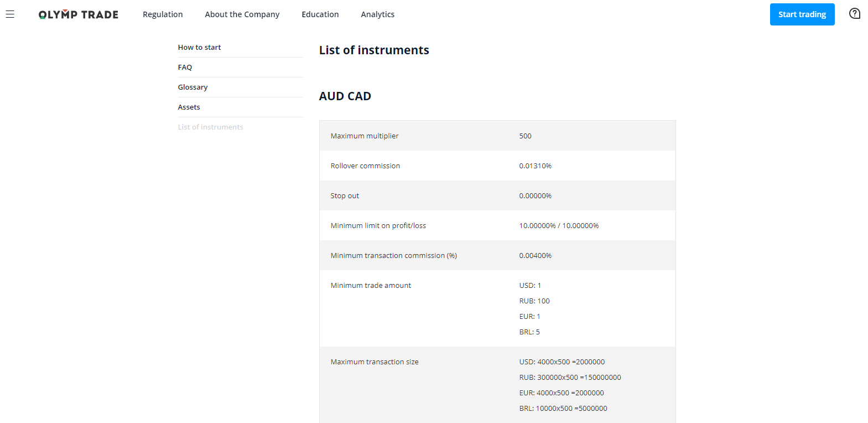Open the Glossary sidebar link

tap(193, 87)
